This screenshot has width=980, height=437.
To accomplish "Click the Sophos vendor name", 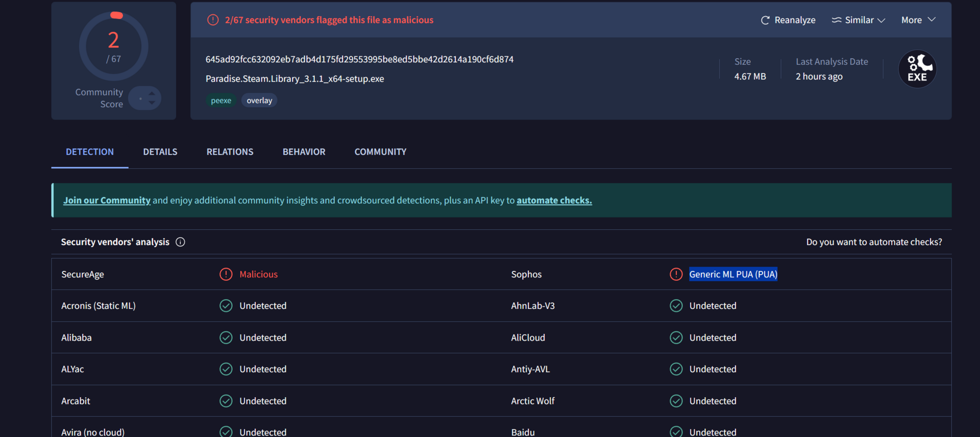I will (526, 274).
